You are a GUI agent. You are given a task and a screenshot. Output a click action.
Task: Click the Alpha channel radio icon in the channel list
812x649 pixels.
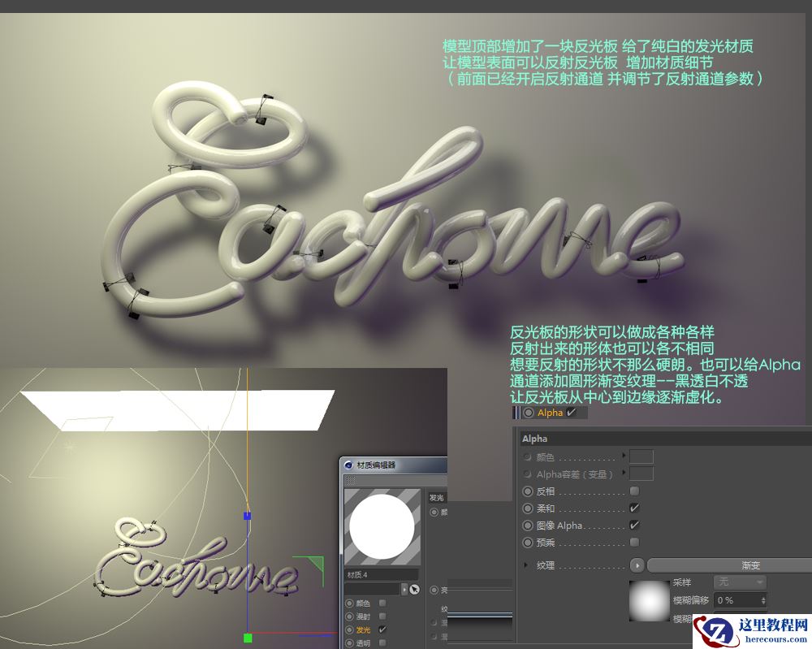(528, 413)
